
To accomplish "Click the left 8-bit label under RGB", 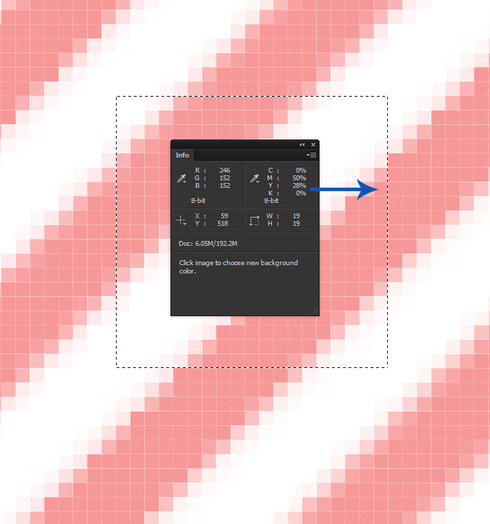I will coord(198,201).
